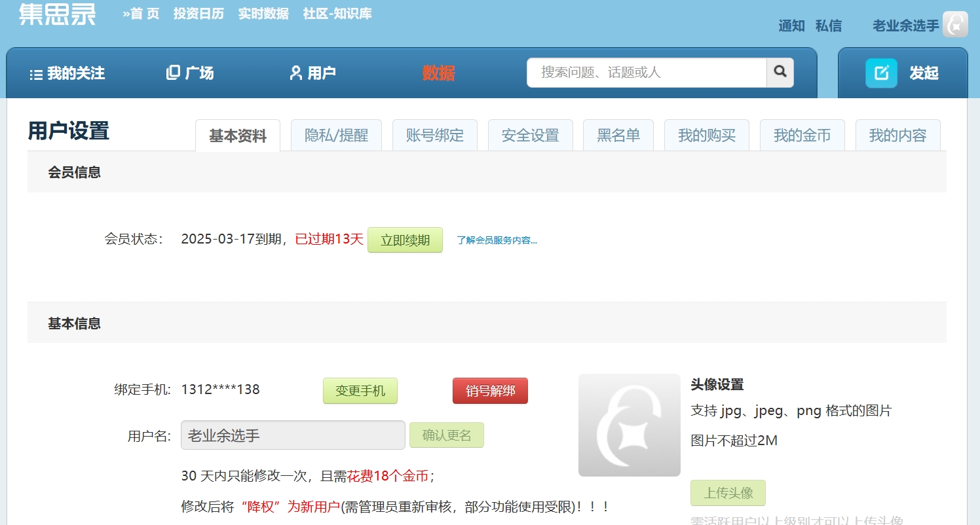Open 社区-知识库 in the top navigation
The height and width of the screenshot is (525, 980).
337,14
